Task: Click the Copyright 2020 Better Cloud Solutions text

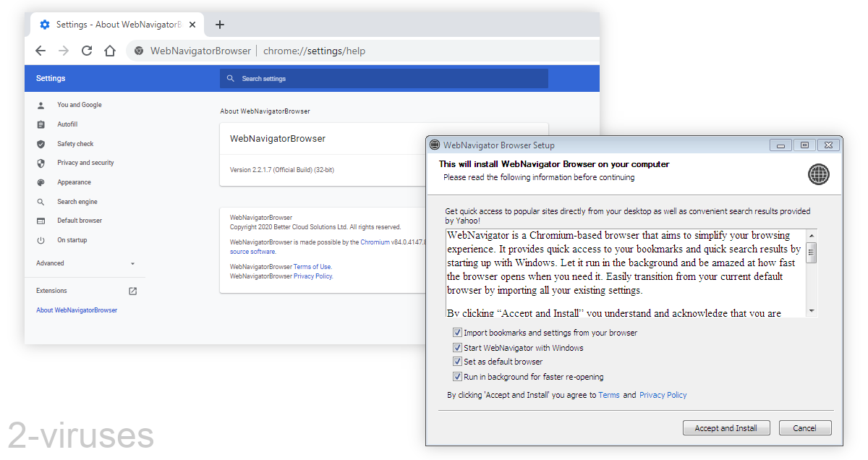Action: coord(315,227)
